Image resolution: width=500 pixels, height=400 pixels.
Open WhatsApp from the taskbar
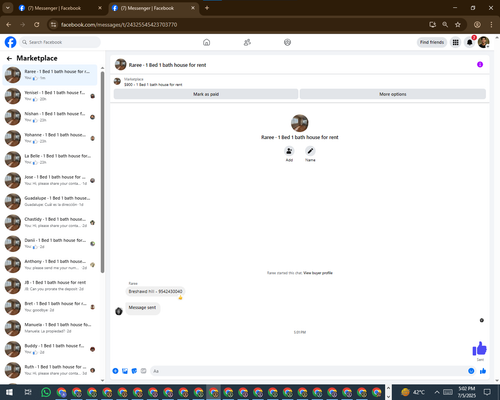[x=46, y=392]
